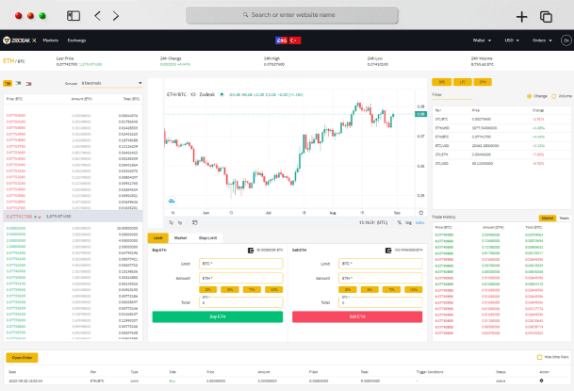Toggle the browser sidebar icon

pos(73,16)
